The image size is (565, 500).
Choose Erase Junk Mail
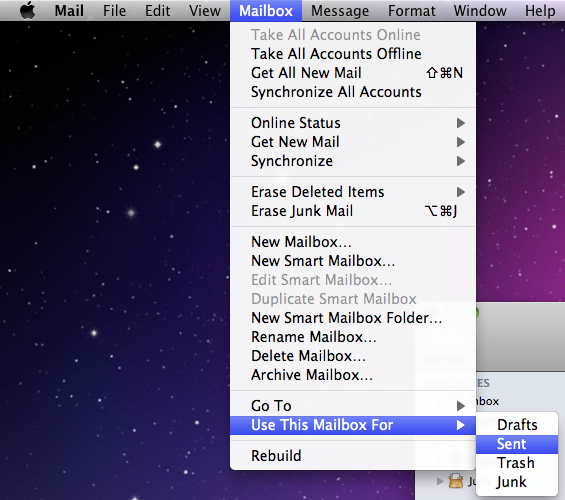[353, 211]
